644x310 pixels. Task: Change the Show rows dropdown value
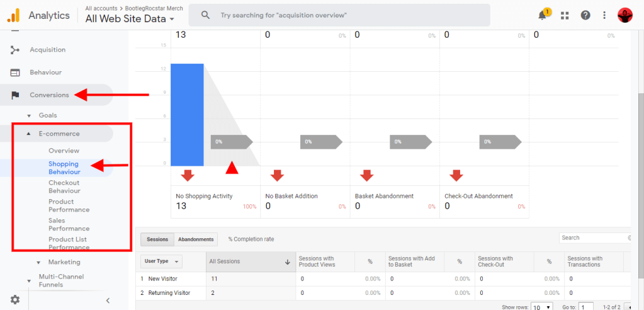coord(541,307)
